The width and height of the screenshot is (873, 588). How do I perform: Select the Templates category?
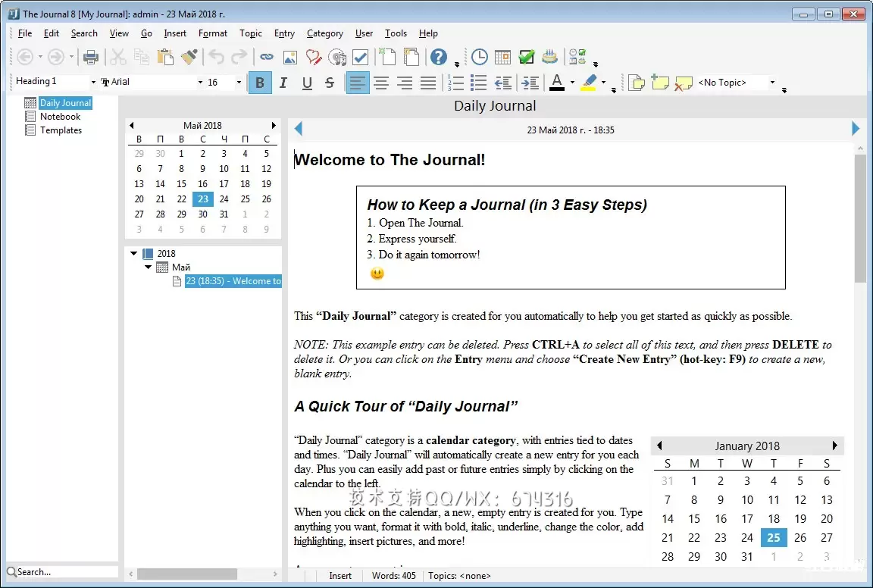click(x=61, y=130)
